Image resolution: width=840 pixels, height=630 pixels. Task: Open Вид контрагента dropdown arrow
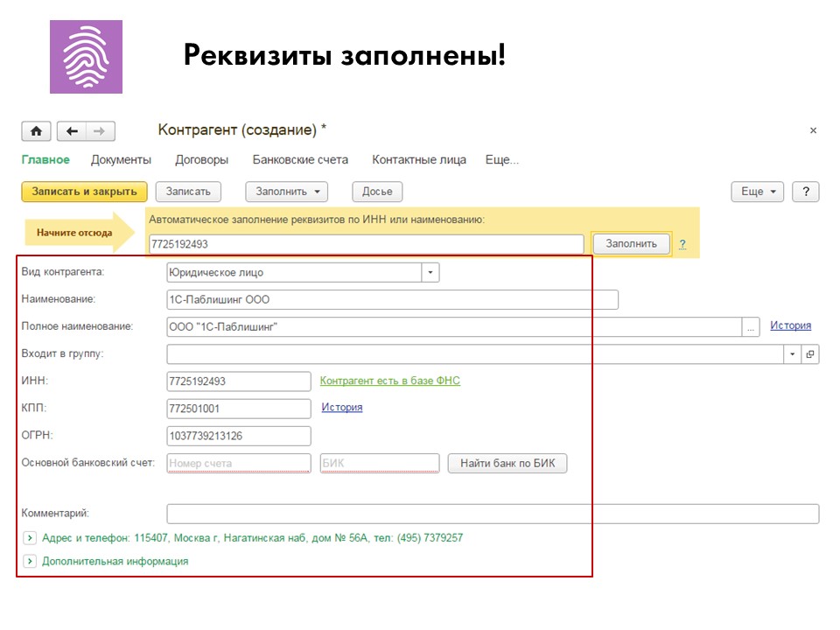click(x=430, y=273)
